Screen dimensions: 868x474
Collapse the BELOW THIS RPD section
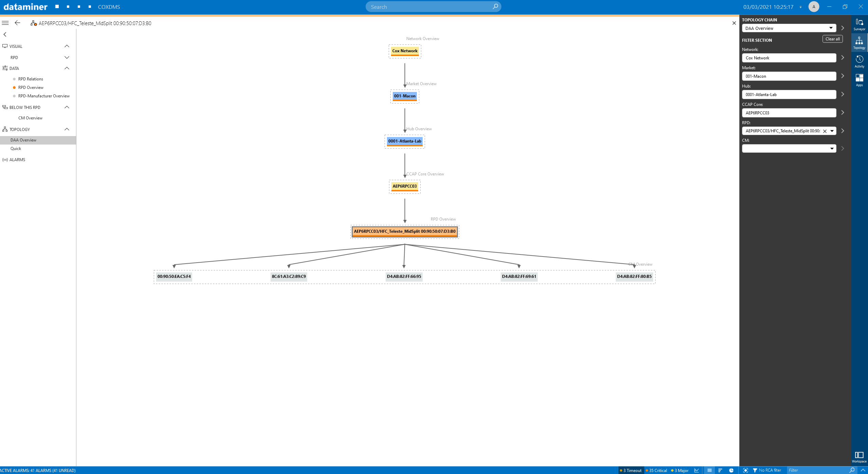(67, 107)
